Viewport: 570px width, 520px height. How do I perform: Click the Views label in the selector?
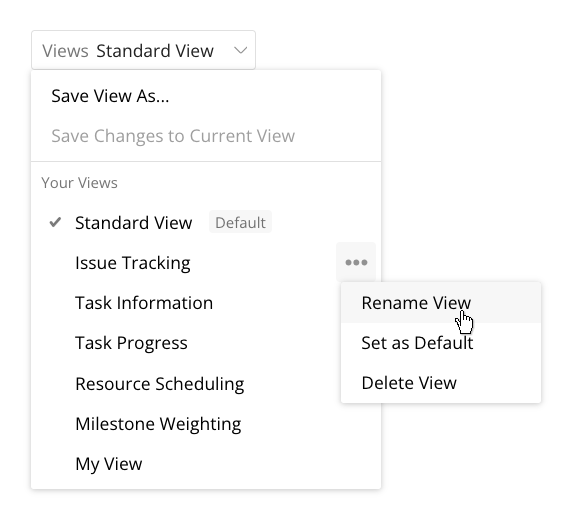click(65, 51)
